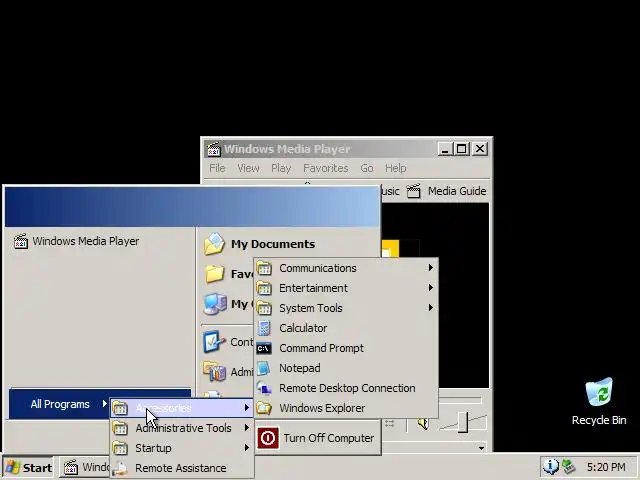Click the My Computer monitor icon

[215, 304]
